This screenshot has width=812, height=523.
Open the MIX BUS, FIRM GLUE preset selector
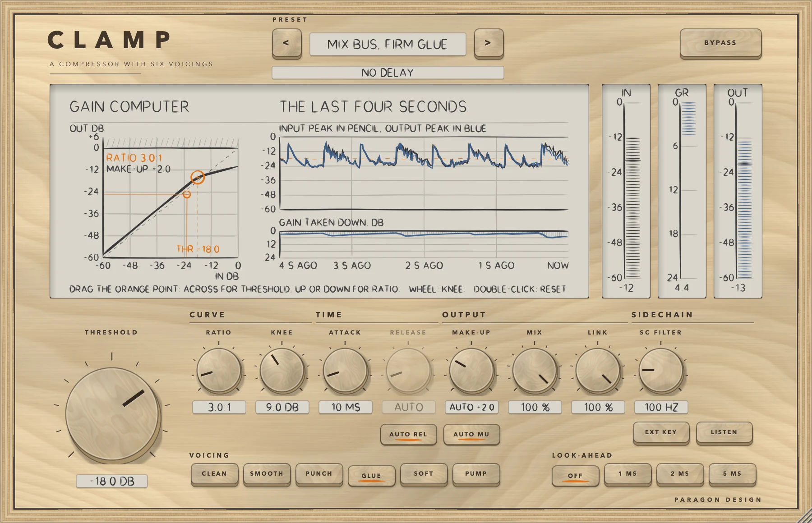coord(388,44)
